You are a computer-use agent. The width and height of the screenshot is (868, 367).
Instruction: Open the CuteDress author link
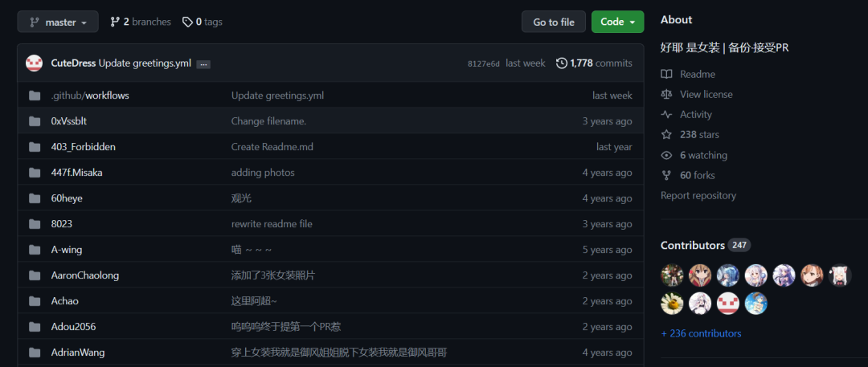point(74,63)
